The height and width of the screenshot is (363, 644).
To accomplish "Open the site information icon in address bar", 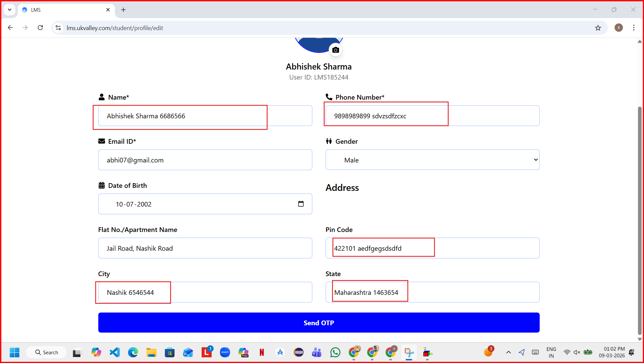I will (58, 28).
